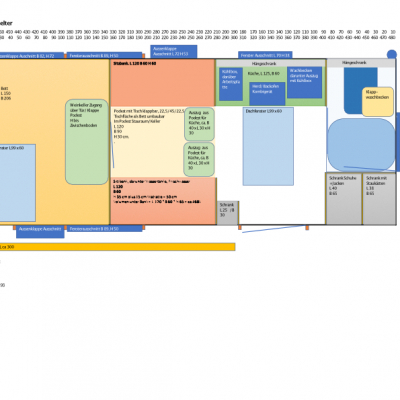Click the Herd Backofen Kombigerät box

coord(267,94)
